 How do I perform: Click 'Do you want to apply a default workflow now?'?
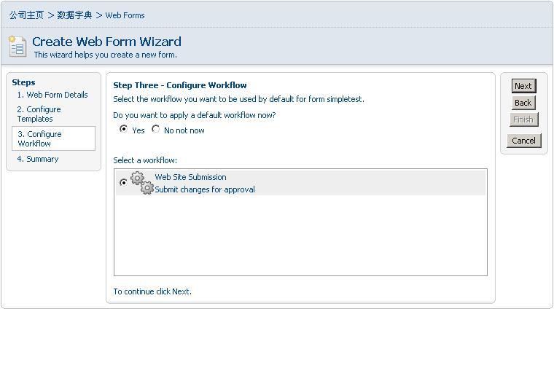[195, 115]
